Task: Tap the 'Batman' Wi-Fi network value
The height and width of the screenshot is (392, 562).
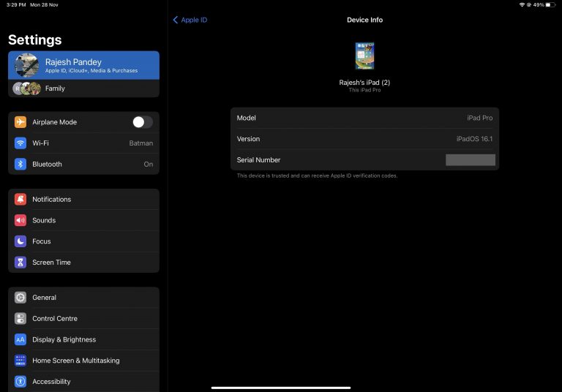Action: click(x=140, y=143)
